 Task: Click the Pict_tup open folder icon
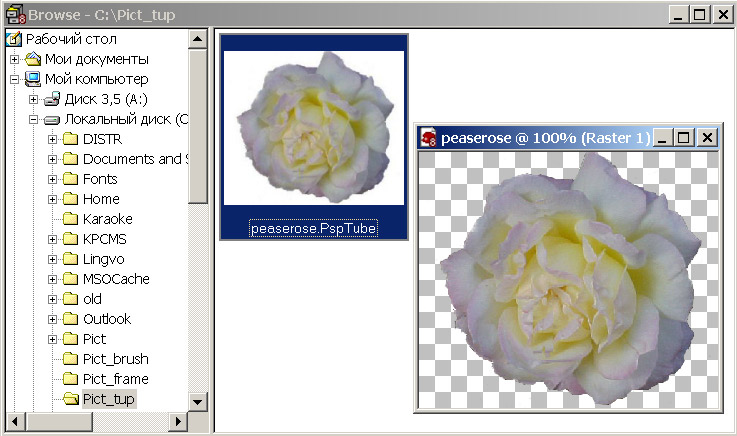click(x=71, y=399)
